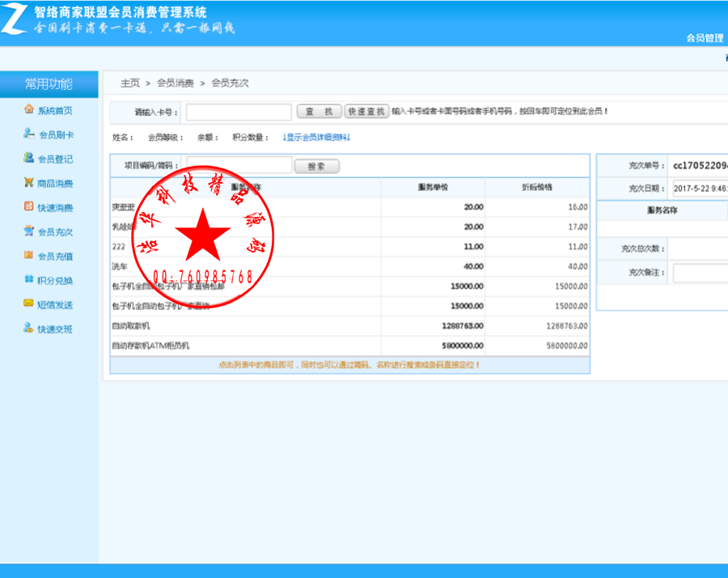728x578 pixels.
Task: Expand 显示会员详细资料 details link
Action: click(x=316, y=138)
